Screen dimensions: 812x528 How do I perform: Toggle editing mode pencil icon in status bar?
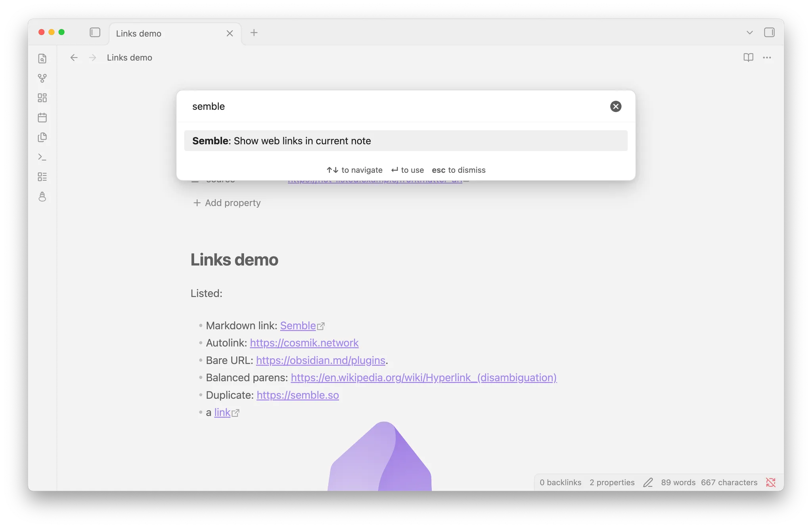pos(648,482)
